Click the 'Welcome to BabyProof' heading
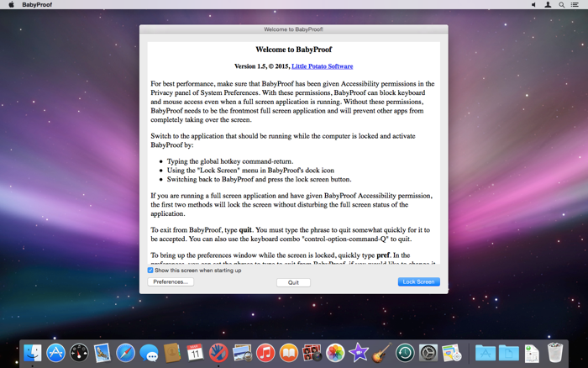Image resolution: width=588 pixels, height=368 pixels. tap(294, 50)
